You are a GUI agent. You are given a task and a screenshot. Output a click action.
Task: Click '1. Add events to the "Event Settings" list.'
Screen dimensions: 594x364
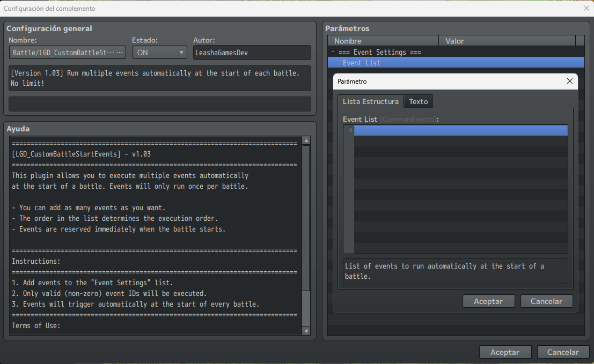(92, 283)
